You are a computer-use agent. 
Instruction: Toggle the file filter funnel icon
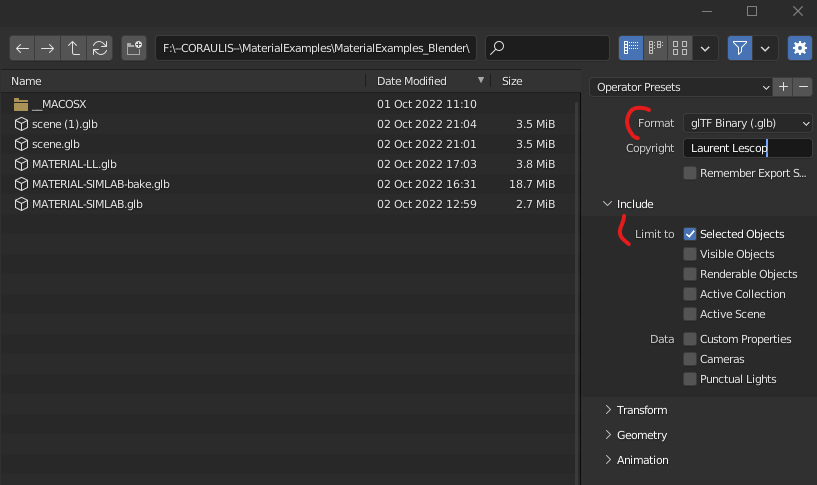tap(740, 48)
